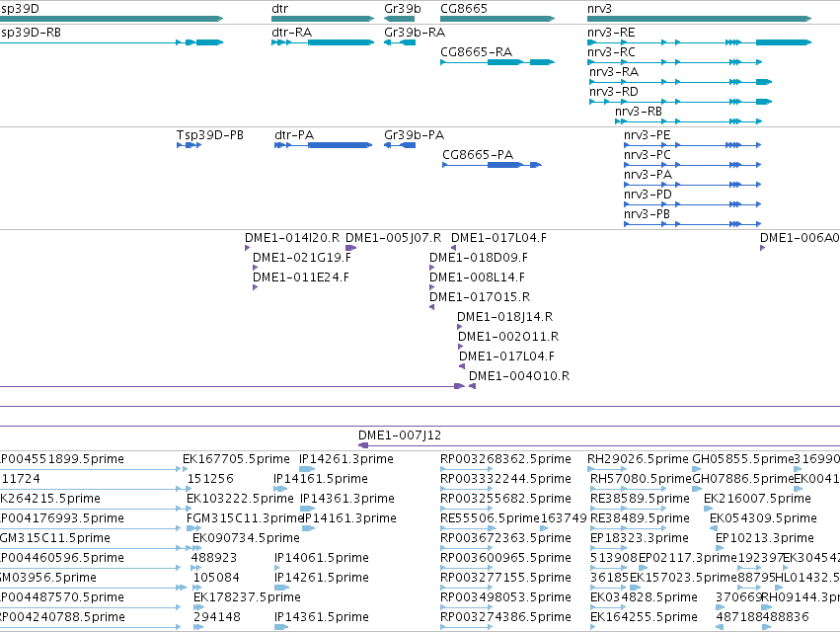The image size is (840, 632).
Task: Select the DME1-005J07.R feature label
Action: pyautogui.click(x=393, y=238)
